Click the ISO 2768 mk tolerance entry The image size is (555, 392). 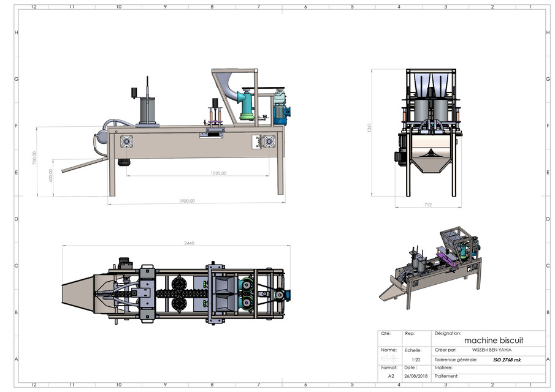[507, 360]
